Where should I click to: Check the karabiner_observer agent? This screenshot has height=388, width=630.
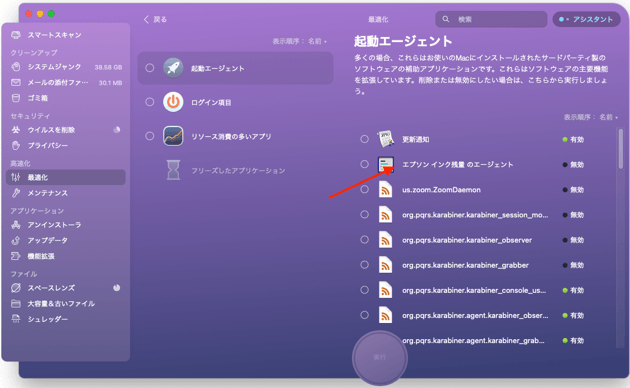point(364,240)
